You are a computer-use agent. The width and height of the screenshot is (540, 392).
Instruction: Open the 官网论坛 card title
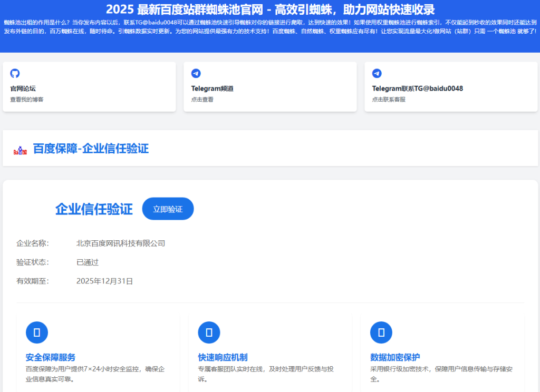23,89
